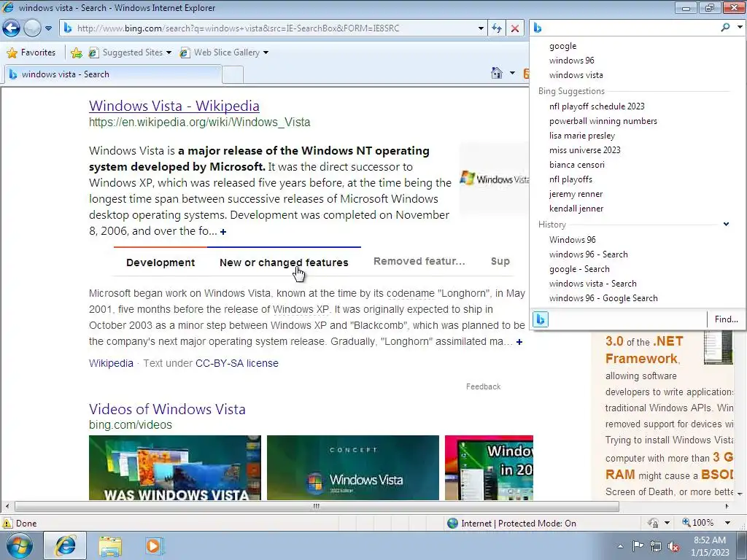
Task: Switch to New or changed features tab
Action: (x=284, y=262)
